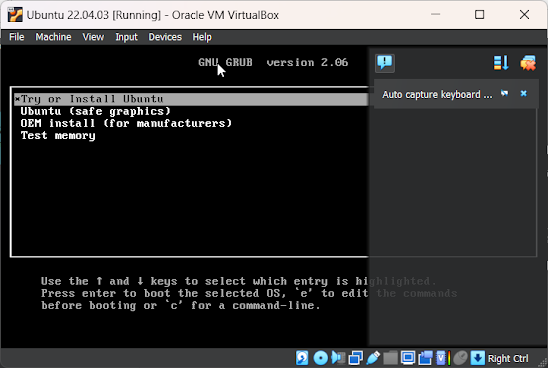Image resolution: width=548 pixels, height=368 pixels.
Task: Click the optical disc status icon
Action: (x=320, y=358)
